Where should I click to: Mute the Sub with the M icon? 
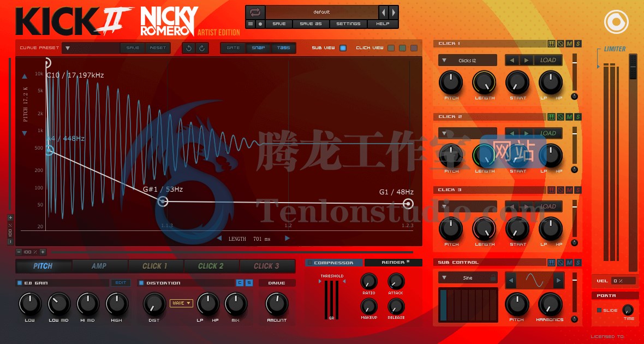[x=569, y=263]
